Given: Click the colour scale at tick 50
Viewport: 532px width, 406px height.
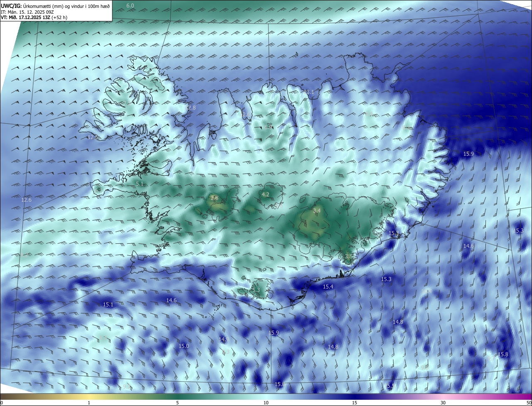Looking at the screenshot, I should pyautogui.click(x=529, y=403).
